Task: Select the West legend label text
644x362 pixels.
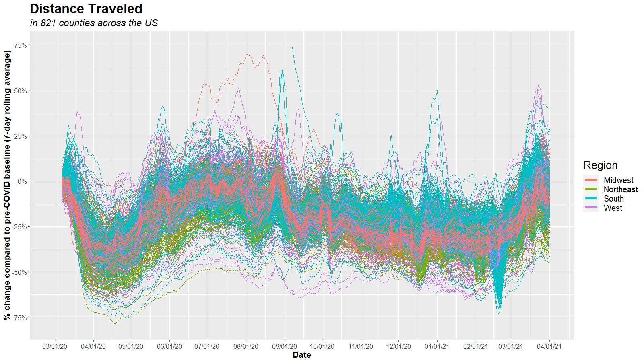Action: [x=613, y=208]
